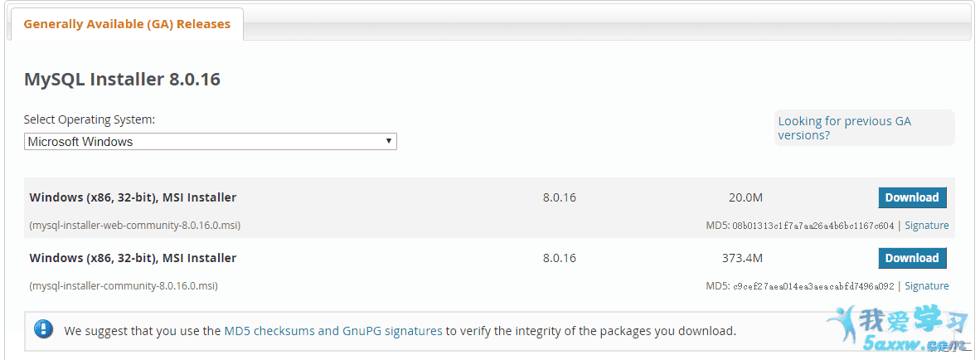Click the MySQL Installer 8.0.16 heading
Viewport: 980px width, 360px height.
click(x=122, y=80)
